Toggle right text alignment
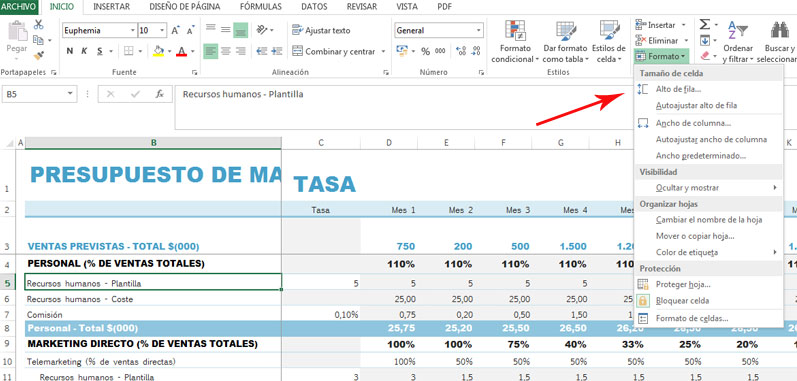The image size is (797, 381). [x=240, y=51]
